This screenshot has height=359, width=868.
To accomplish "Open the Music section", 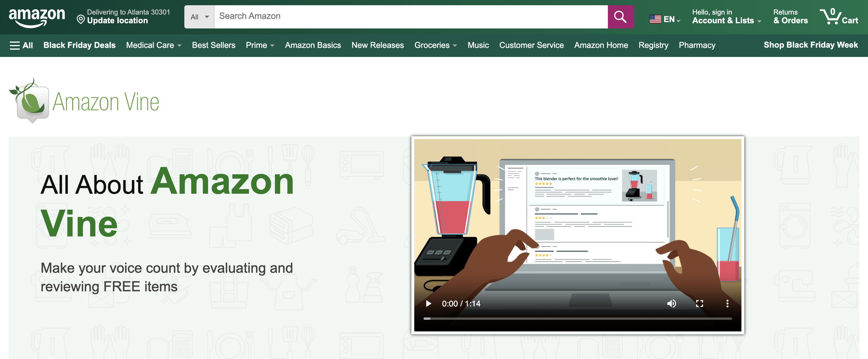I will click(x=478, y=45).
